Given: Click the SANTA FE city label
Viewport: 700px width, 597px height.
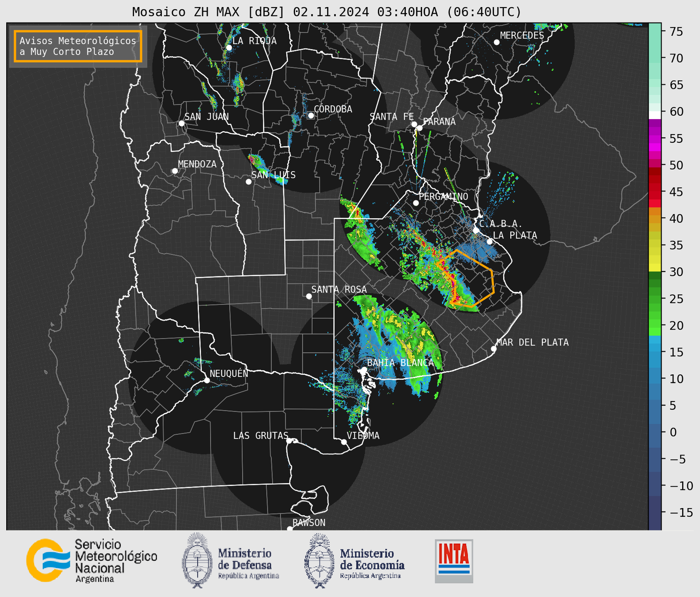Looking at the screenshot, I should click(x=392, y=117).
